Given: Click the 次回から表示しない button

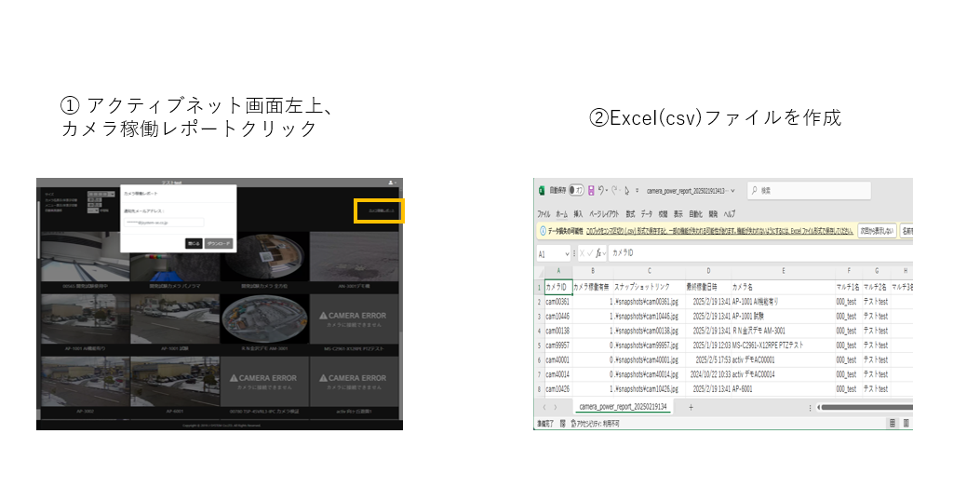Looking at the screenshot, I should pyautogui.click(x=877, y=231).
